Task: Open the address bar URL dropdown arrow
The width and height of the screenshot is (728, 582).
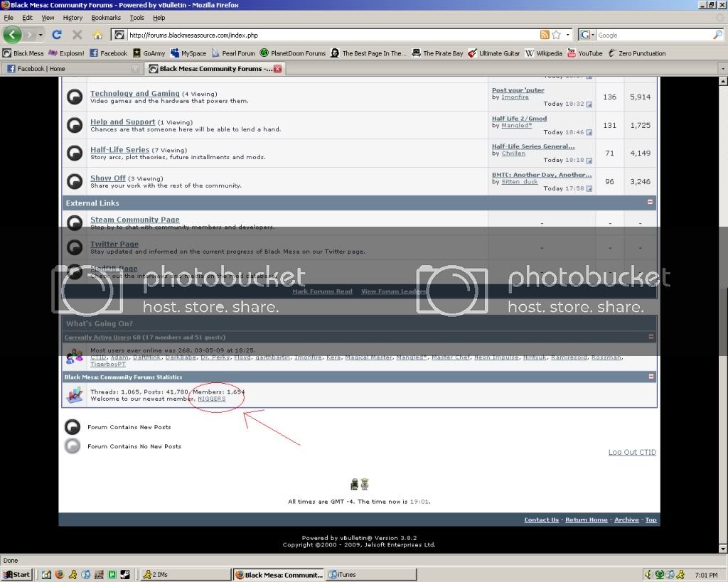Action: pyautogui.click(x=568, y=35)
